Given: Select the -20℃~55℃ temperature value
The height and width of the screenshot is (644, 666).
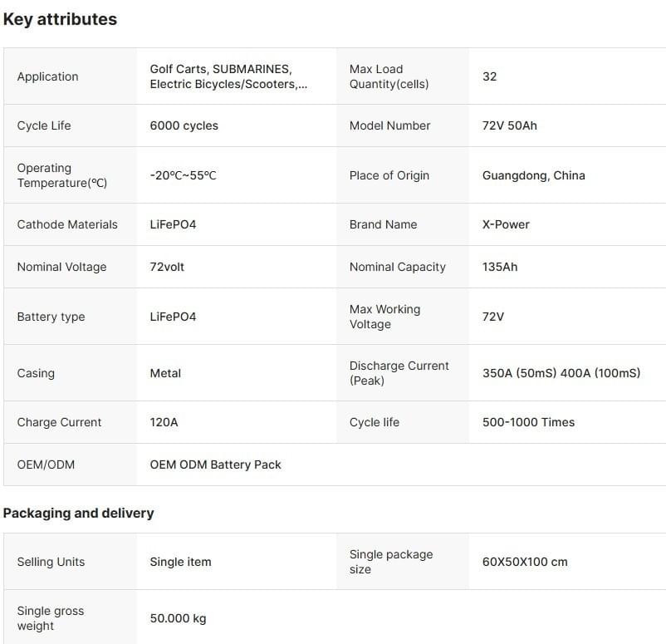Looking at the screenshot, I should tap(183, 175).
